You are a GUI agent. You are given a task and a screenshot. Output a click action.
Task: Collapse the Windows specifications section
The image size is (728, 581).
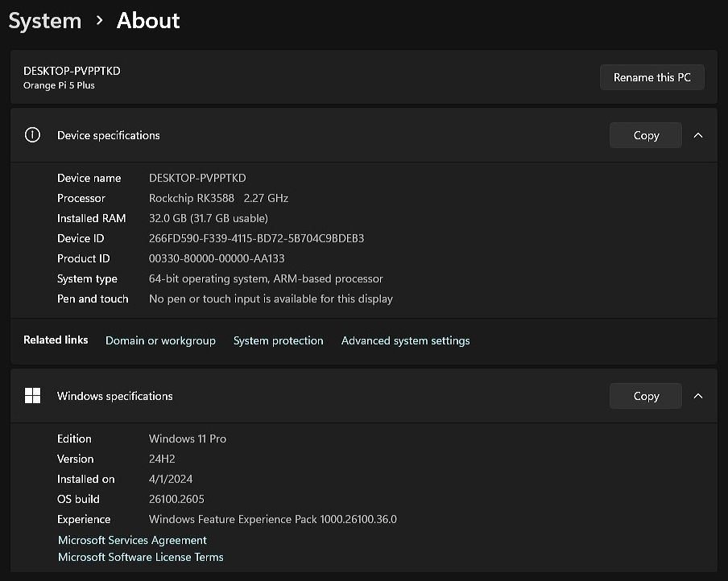tap(697, 396)
